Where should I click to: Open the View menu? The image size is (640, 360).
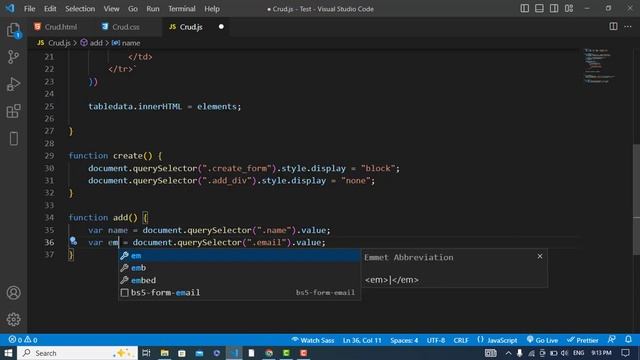pyautogui.click(x=111, y=9)
